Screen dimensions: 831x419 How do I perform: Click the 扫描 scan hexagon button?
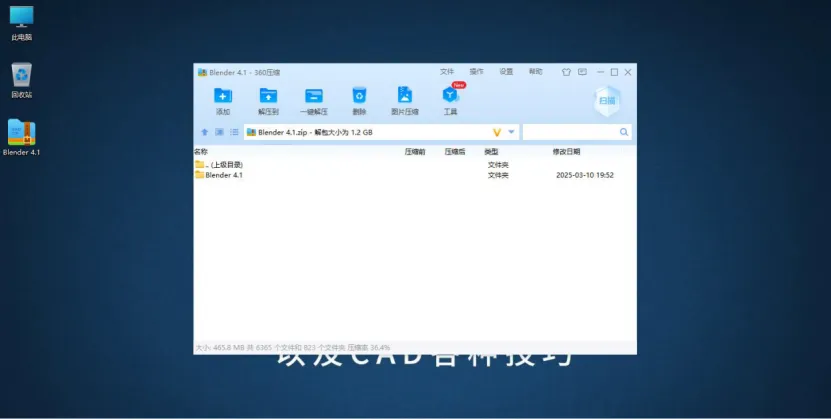click(607, 101)
